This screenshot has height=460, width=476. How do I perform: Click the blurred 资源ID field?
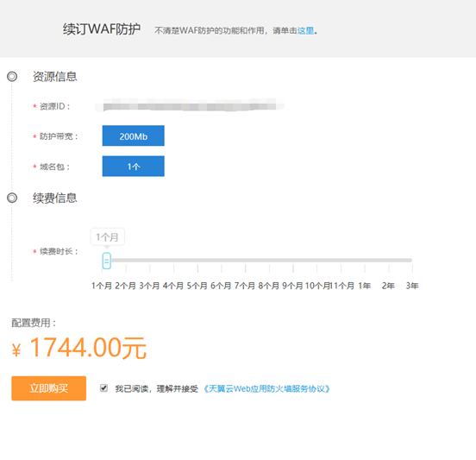click(190, 105)
